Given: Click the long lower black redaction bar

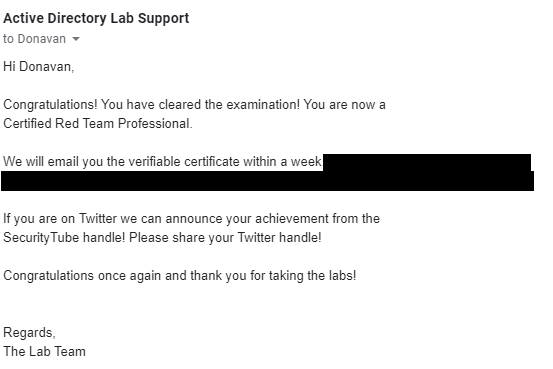Looking at the screenshot, I should (268, 181).
